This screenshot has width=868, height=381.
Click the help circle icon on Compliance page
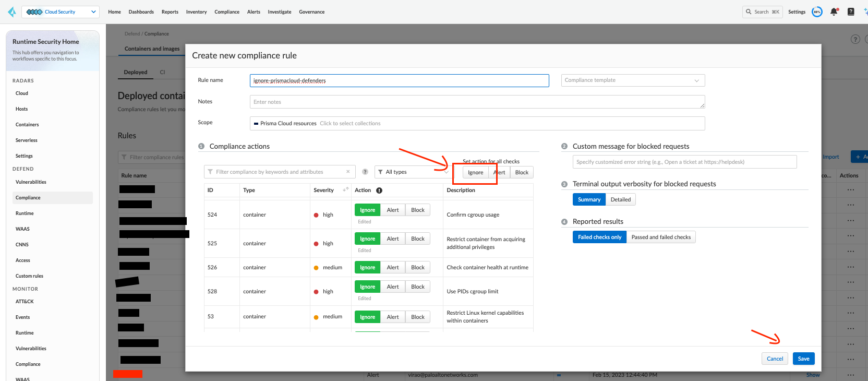tap(855, 39)
